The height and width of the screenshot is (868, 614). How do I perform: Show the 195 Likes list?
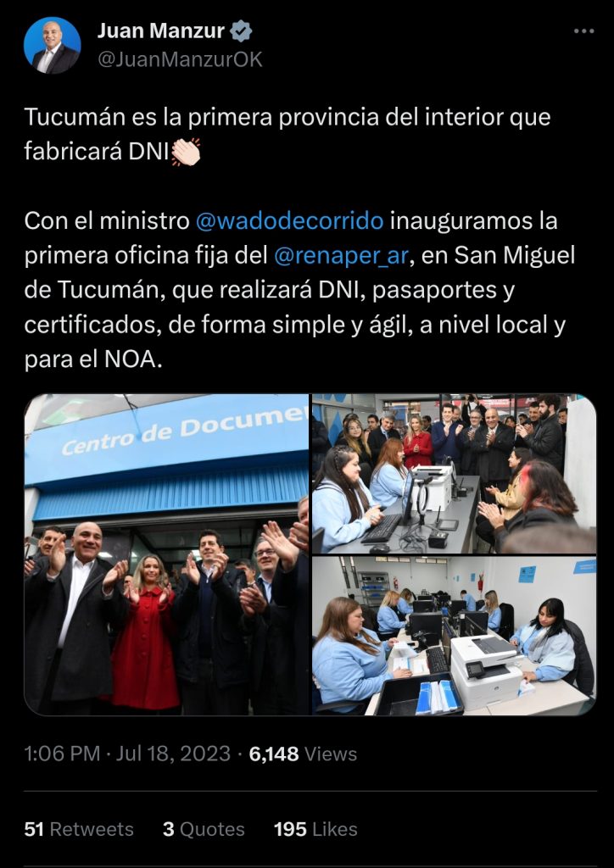click(315, 829)
